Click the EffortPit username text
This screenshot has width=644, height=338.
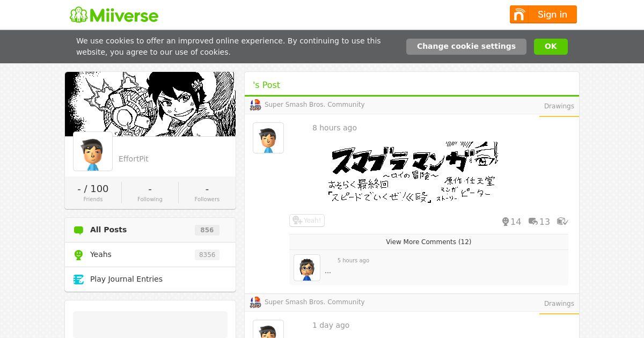pyautogui.click(x=134, y=159)
